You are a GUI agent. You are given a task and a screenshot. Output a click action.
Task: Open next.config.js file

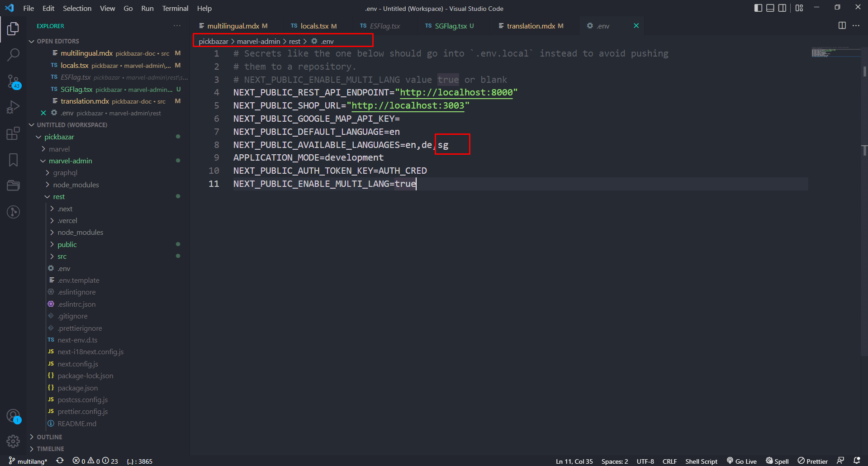(78, 364)
